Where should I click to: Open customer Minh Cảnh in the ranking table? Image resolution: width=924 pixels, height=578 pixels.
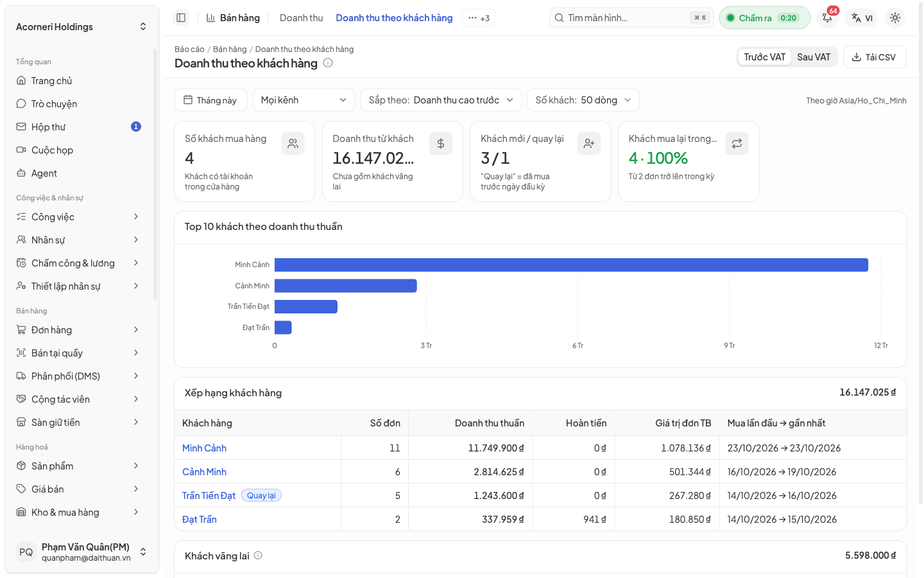click(x=204, y=448)
